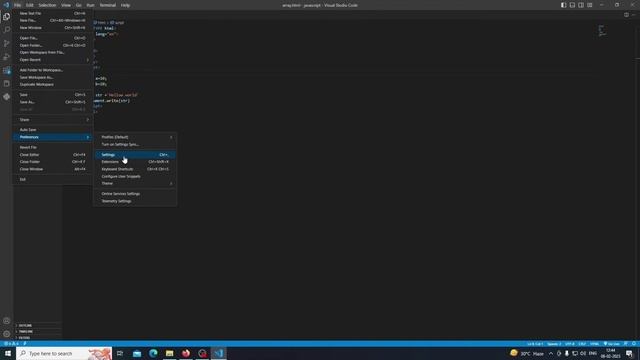The width and height of the screenshot is (640, 360).
Task: Open the Help menu
Action: pyautogui.click(x=125, y=5)
